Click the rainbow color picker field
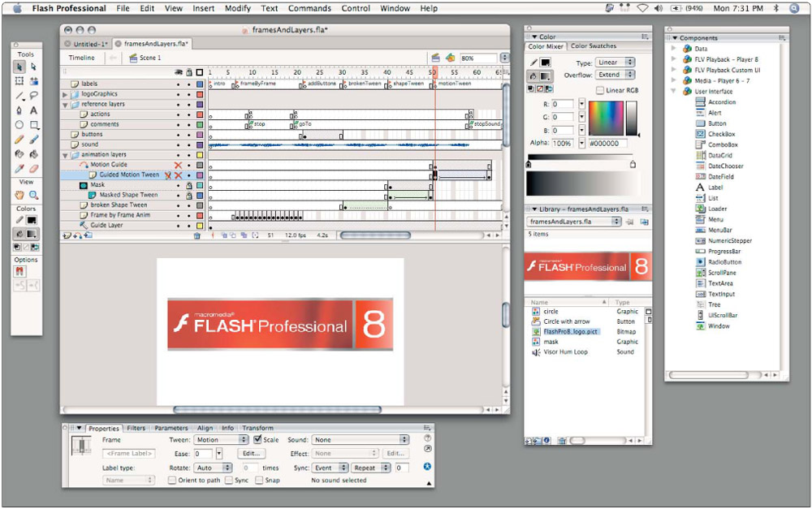Screen dimensions: 812x509 tap(605, 119)
